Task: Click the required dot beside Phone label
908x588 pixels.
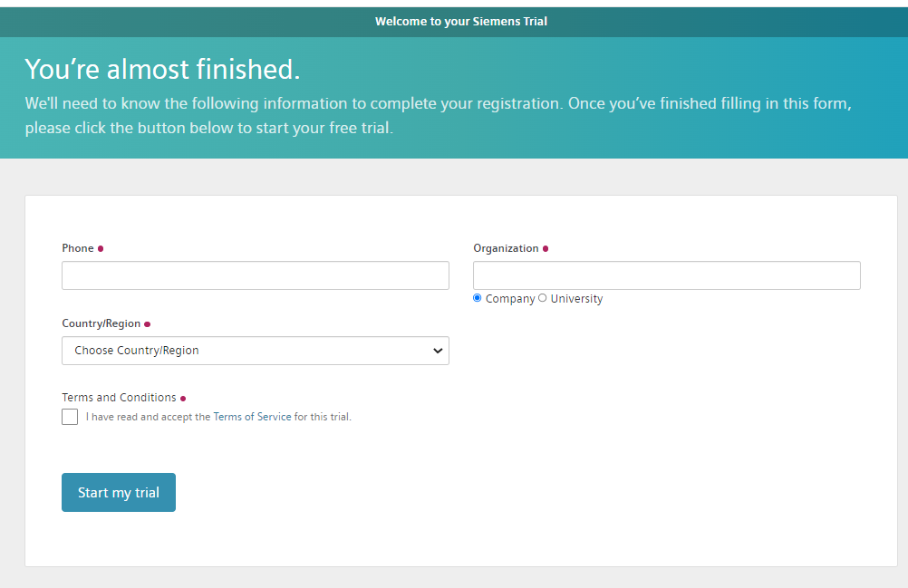Action: (101, 249)
